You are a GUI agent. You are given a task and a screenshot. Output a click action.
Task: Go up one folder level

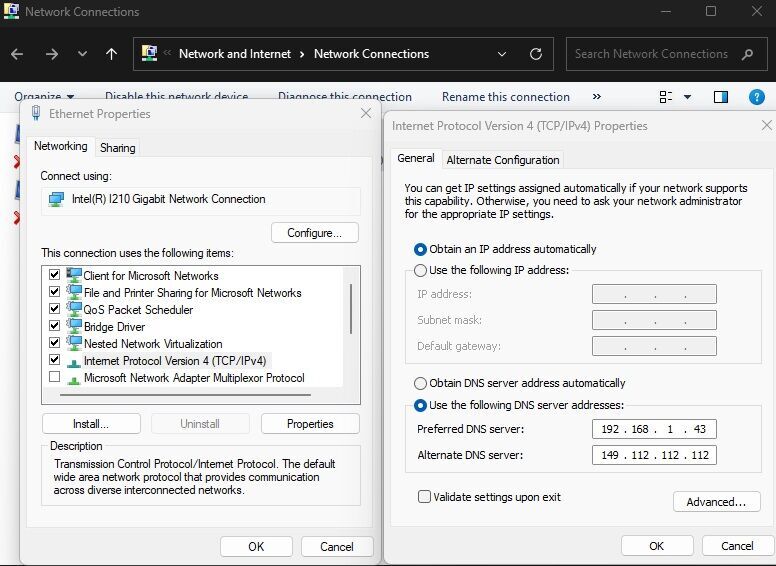pyautogui.click(x=111, y=54)
